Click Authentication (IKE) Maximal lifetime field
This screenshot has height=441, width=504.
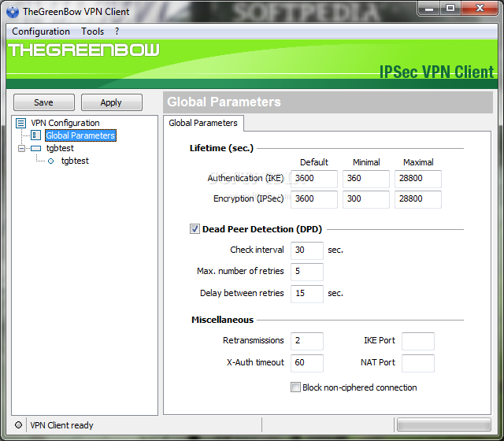tap(418, 179)
